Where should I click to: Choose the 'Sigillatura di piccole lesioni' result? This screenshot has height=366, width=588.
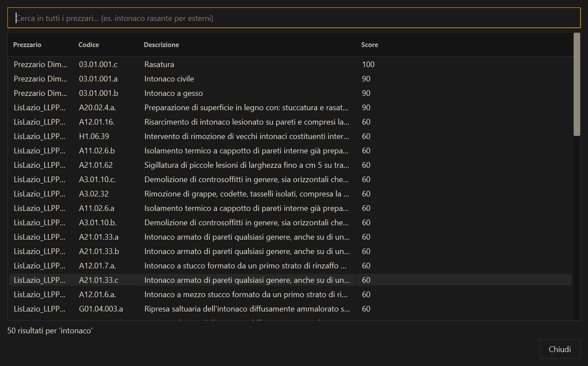[291, 165]
